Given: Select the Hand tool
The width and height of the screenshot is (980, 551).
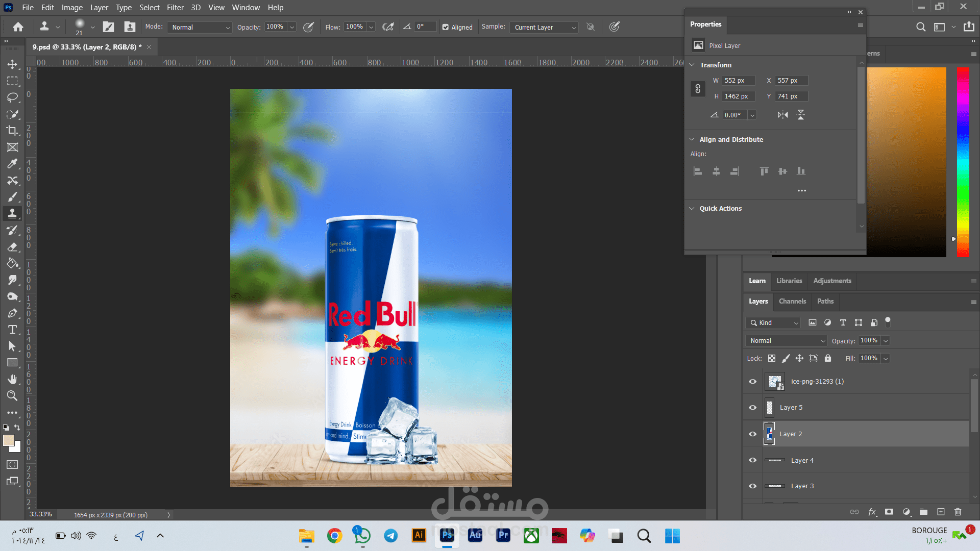Looking at the screenshot, I should 12,379.
